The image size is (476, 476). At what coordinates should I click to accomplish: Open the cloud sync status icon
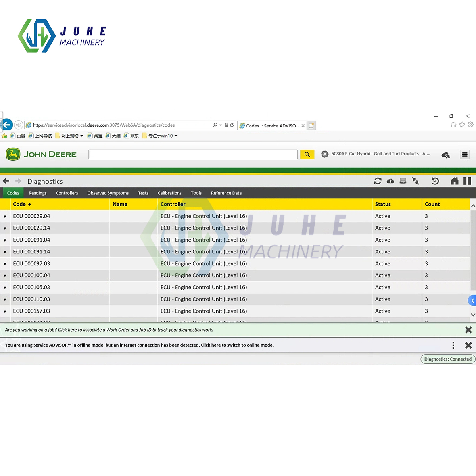[445, 155]
